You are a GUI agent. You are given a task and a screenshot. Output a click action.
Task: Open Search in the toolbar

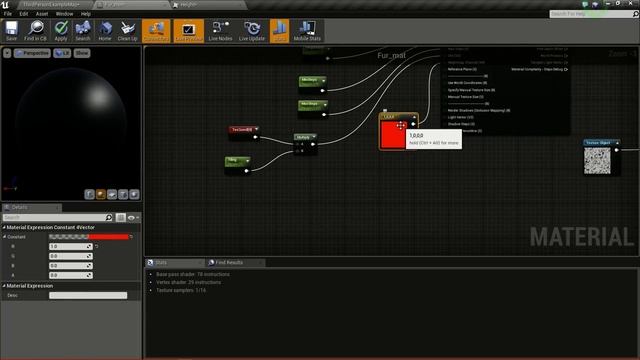coord(82,31)
